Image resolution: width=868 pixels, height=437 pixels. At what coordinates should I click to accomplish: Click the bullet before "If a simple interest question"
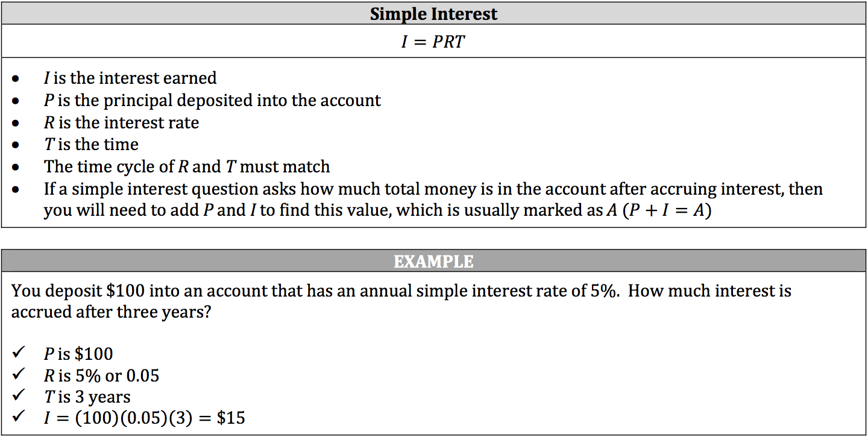click(16, 190)
